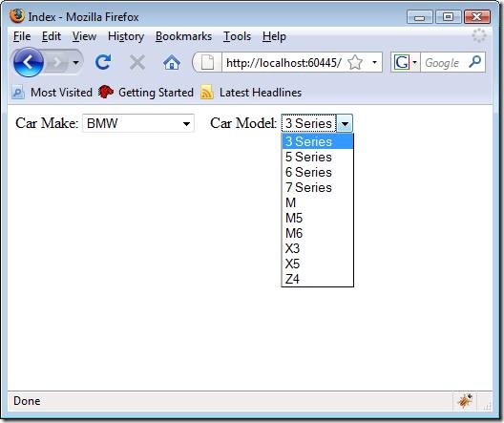Image resolution: width=504 pixels, height=423 pixels.
Task: Reload the current page
Action: click(103, 62)
